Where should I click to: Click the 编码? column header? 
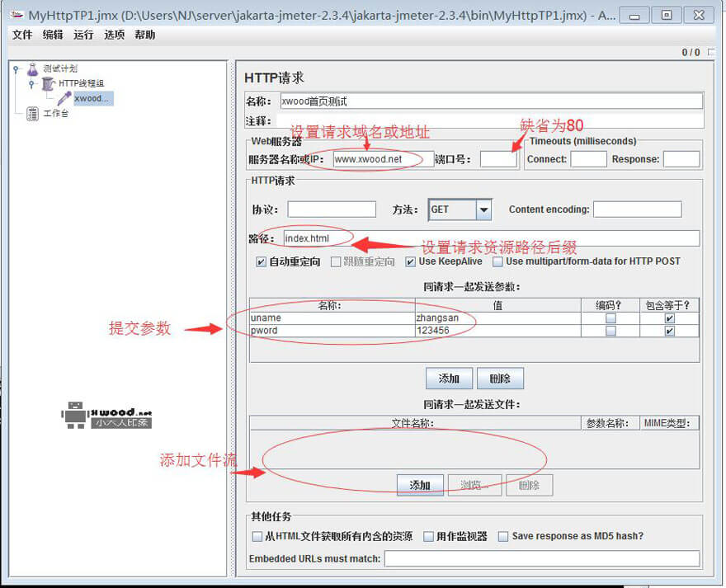point(610,306)
